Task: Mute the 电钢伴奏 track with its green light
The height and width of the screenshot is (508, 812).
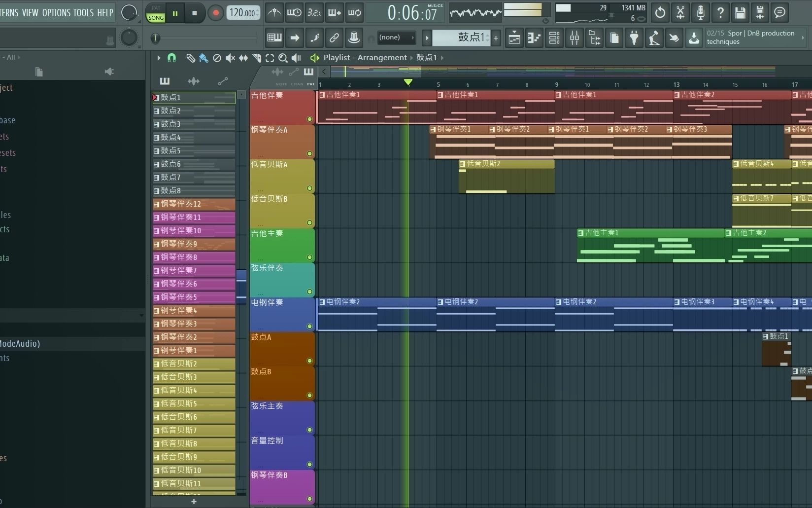Action: [309, 326]
